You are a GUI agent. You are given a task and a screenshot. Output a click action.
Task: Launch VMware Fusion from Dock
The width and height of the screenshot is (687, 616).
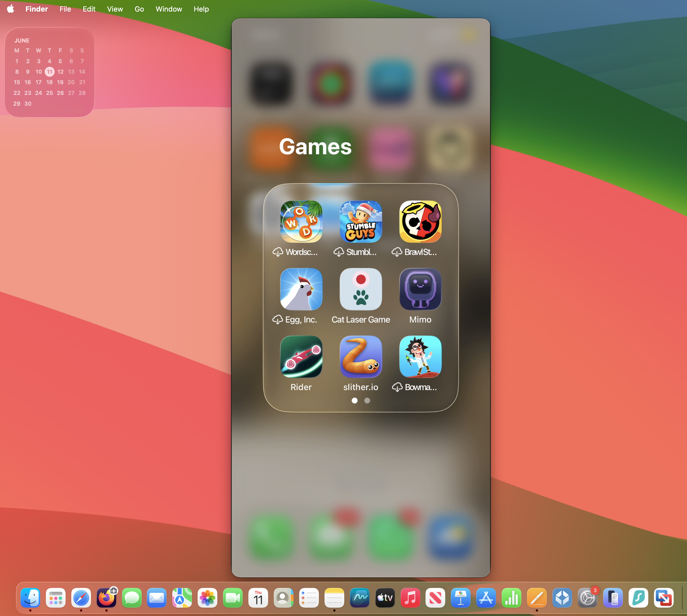664,598
